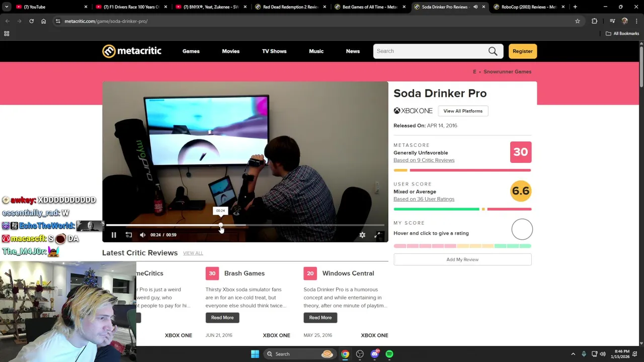The width and height of the screenshot is (644, 362).
Task: Pause the Soda Drinker Pro trailer video
Action: (x=114, y=235)
